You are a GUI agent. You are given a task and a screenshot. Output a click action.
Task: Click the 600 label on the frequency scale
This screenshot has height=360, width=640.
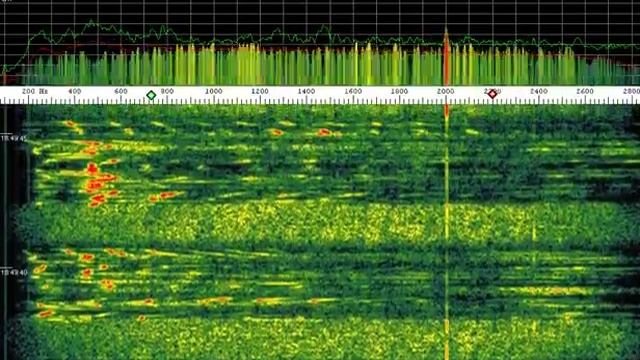(121, 91)
